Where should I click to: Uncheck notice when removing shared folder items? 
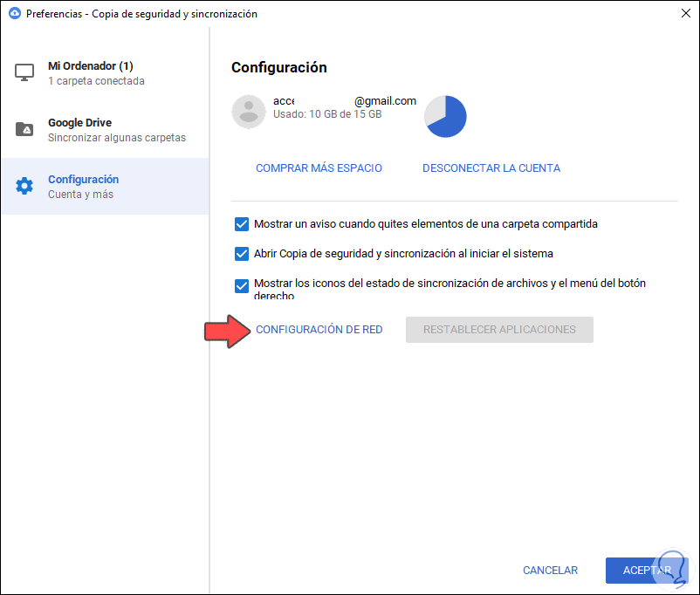[242, 224]
